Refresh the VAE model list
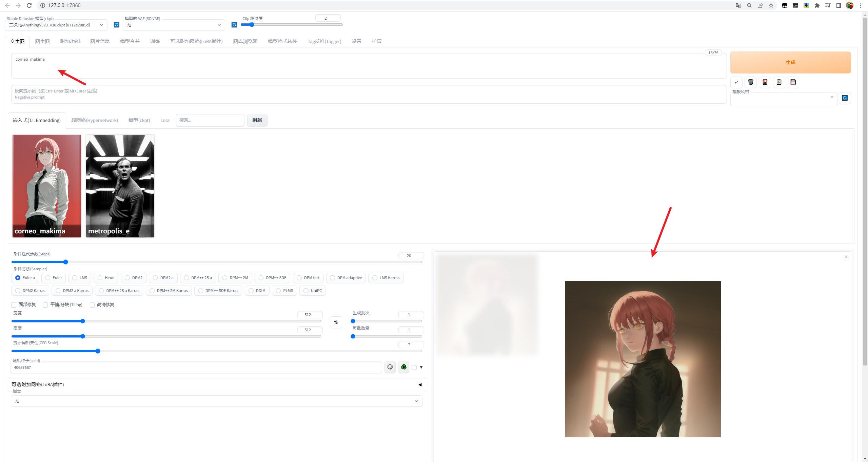The width and height of the screenshot is (868, 462). click(234, 25)
